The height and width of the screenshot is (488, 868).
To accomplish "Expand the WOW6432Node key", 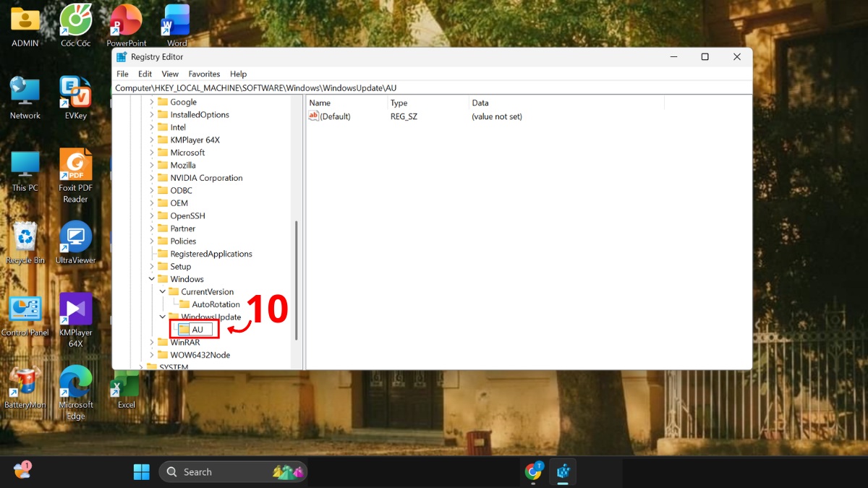I will click(x=150, y=354).
